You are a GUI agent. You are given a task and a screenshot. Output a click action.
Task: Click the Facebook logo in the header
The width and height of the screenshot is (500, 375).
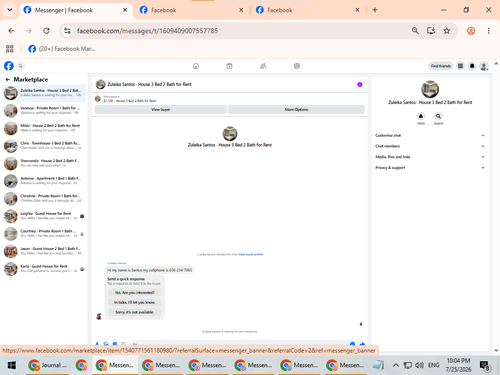[9, 66]
